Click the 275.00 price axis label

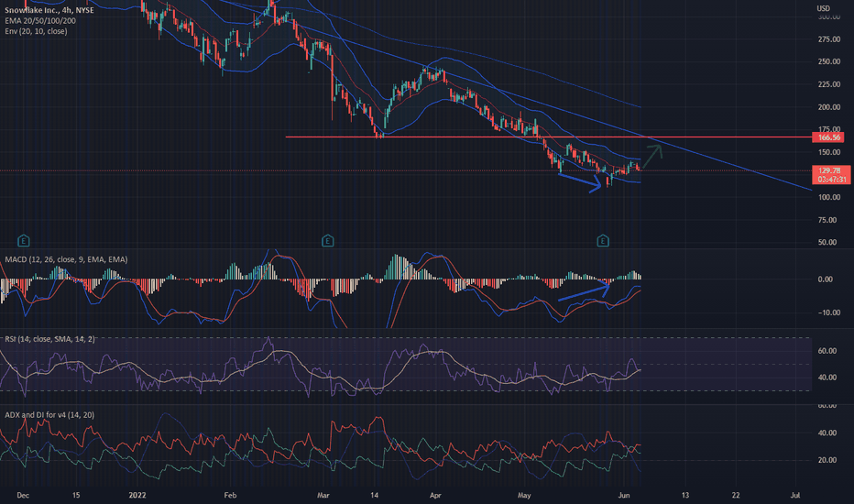tap(829, 39)
